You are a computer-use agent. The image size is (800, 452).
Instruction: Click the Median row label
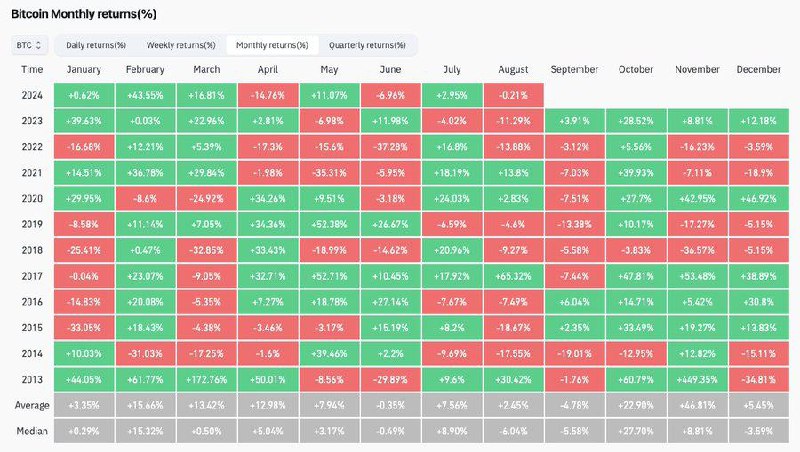pyautogui.click(x=32, y=431)
